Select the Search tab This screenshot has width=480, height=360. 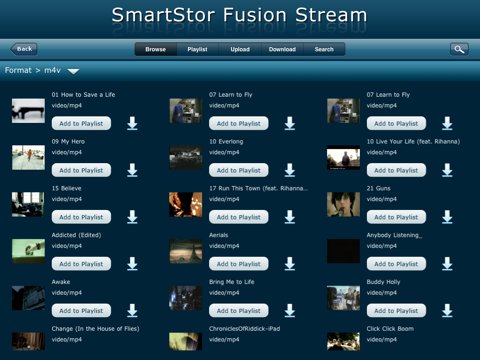[324, 49]
